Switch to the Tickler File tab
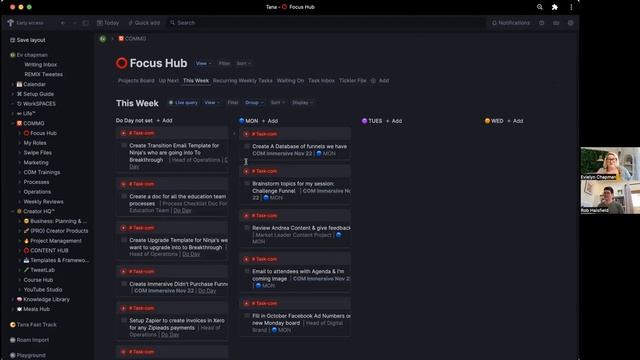This screenshot has height=360, width=640. pos(353,81)
